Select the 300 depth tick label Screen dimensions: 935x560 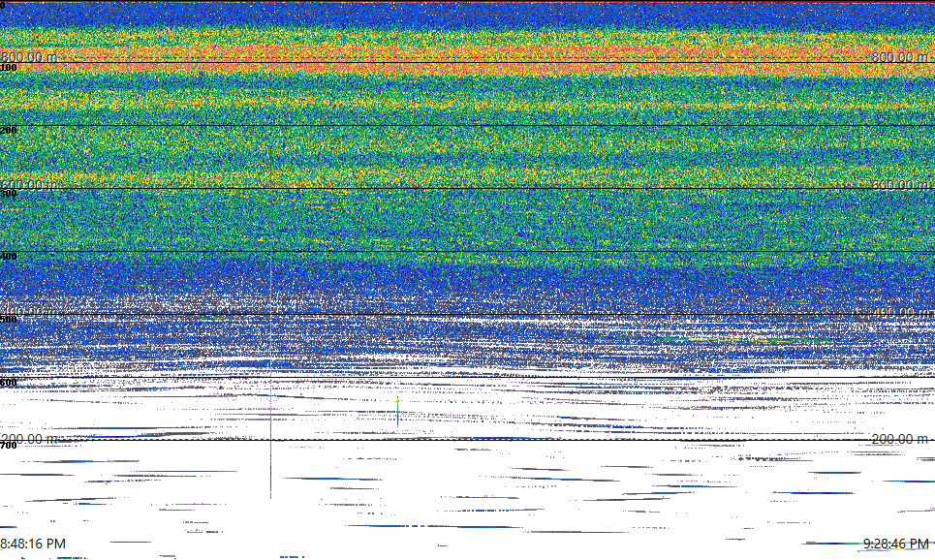coord(9,193)
